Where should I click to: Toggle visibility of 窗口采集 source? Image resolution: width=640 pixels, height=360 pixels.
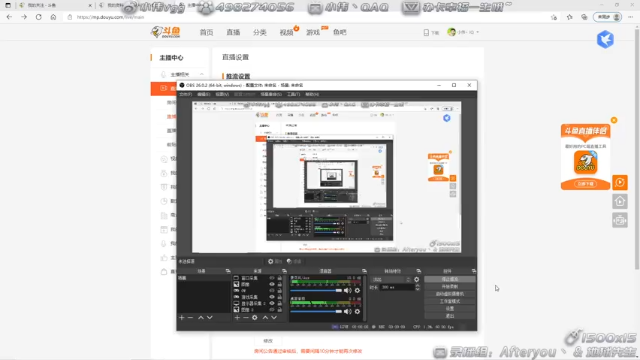click(x=272, y=278)
